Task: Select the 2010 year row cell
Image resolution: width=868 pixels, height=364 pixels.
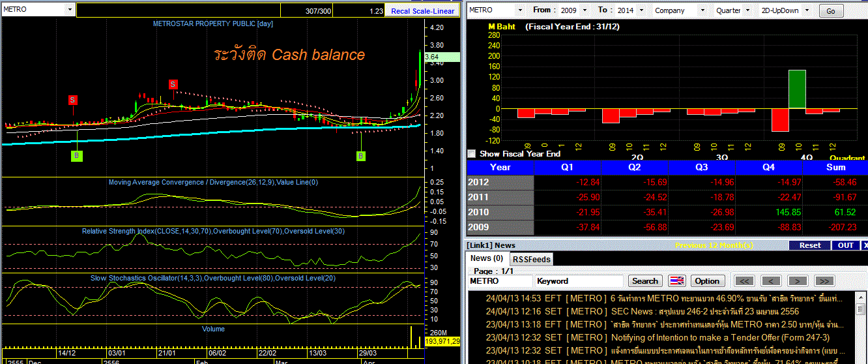Action: (x=500, y=212)
